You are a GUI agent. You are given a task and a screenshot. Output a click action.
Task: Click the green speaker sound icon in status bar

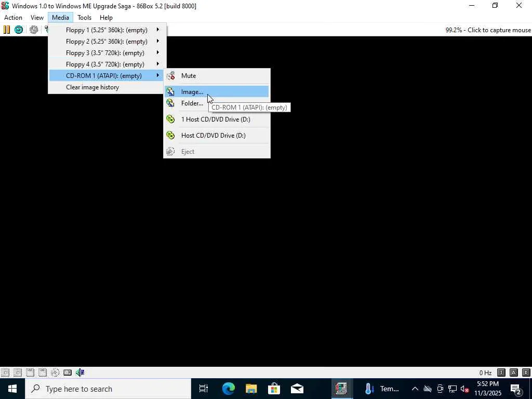(x=80, y=373)
